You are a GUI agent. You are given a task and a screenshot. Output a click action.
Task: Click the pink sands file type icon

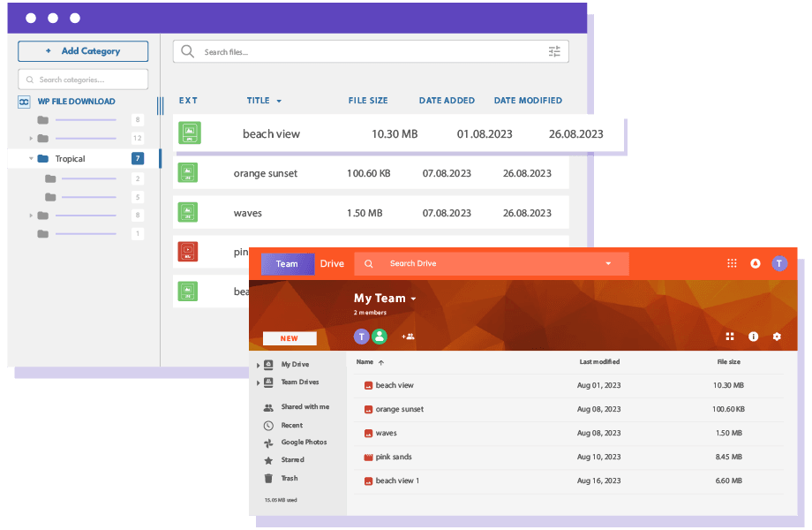[x=366, y=457]
